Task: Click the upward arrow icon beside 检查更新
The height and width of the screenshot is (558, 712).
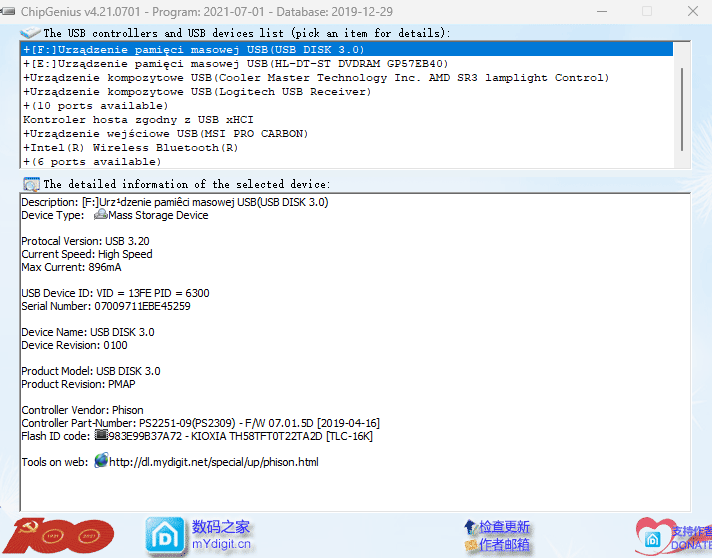Action: (470, 527)
